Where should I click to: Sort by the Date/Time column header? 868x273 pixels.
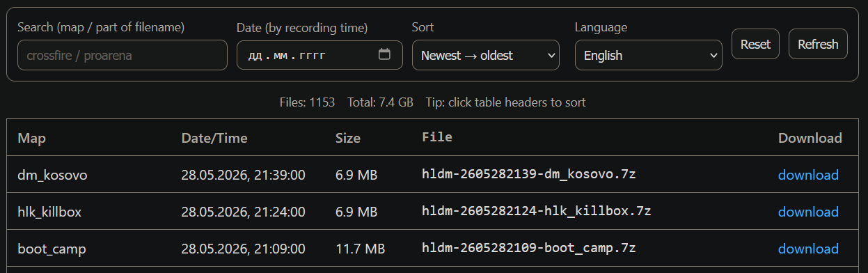(214, 138)
